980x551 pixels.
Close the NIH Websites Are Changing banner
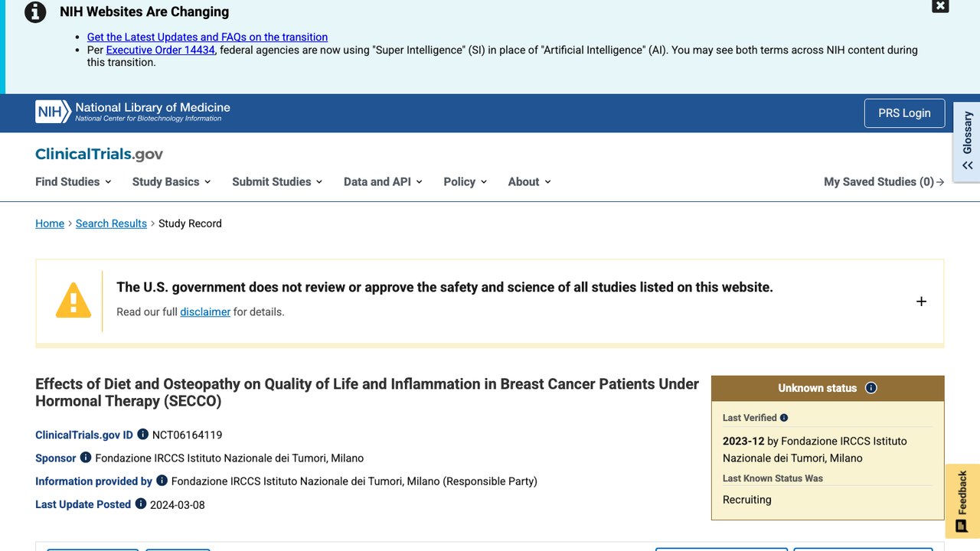point(940,6)
